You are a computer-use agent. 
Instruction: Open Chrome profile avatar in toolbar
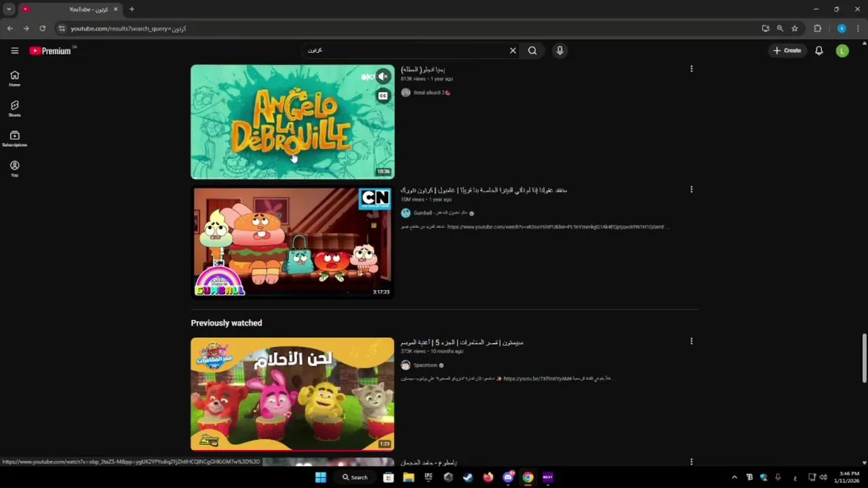[842, 28]
